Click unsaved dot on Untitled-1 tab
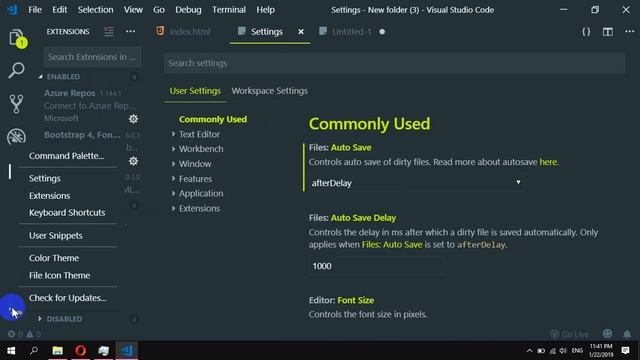This screenshot has height=360, width=640. pos(382,31)
